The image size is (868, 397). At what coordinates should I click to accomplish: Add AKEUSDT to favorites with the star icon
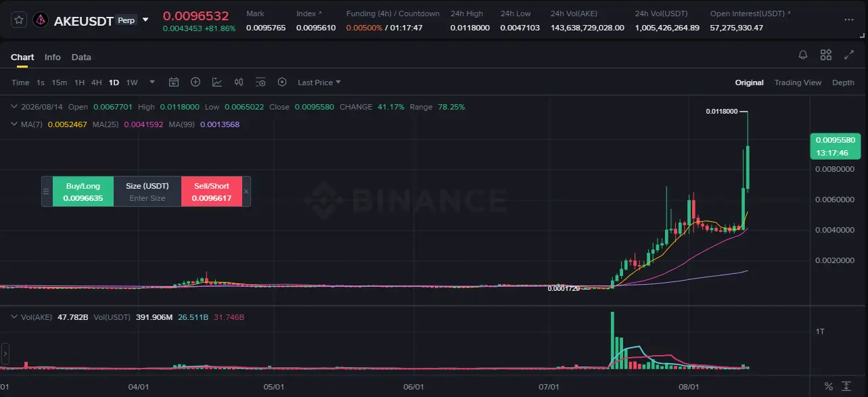(x=19, y=20)
